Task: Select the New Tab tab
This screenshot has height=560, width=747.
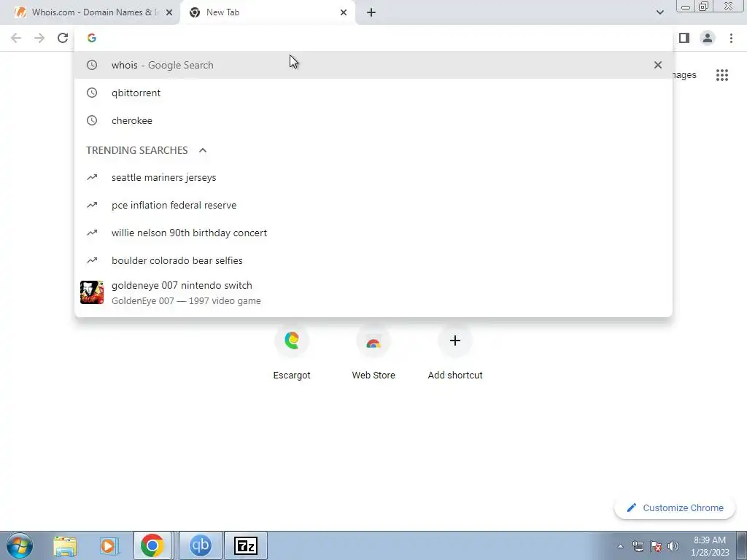Action: pyautogui.click(x=267, y=12)
